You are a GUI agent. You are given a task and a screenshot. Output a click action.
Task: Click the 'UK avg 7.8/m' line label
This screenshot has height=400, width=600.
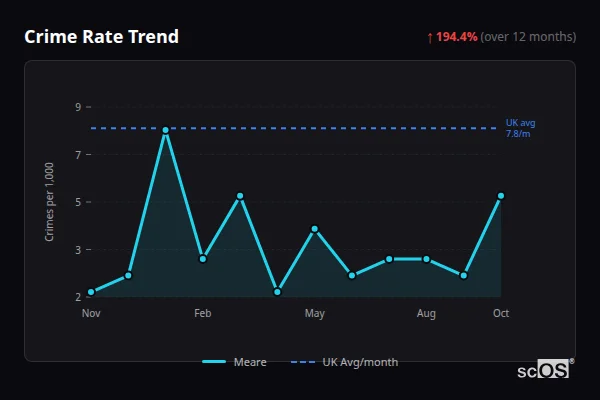tap(520, 128)
